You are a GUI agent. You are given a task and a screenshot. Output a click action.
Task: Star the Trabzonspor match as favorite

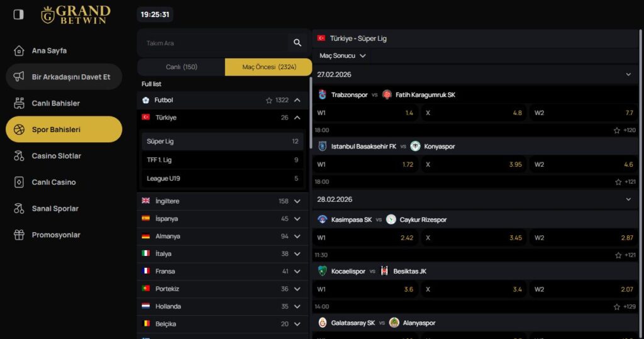click(x=617, y=130)
